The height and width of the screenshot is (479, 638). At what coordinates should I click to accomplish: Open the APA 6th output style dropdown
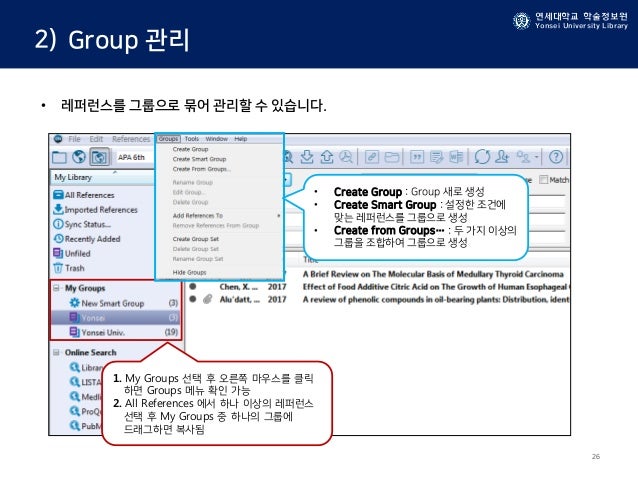(x=135, y=157)
